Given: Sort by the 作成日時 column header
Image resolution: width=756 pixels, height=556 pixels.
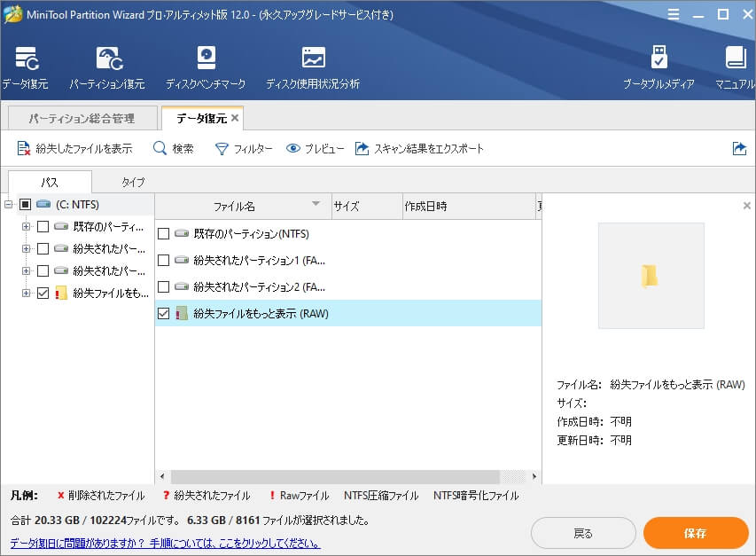Looking at the screenshot, I should (469, 207).
